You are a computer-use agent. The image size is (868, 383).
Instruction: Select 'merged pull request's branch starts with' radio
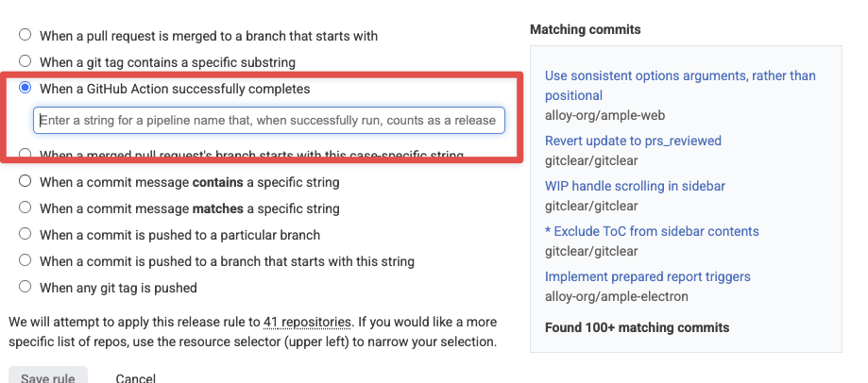tap(25, 154)
